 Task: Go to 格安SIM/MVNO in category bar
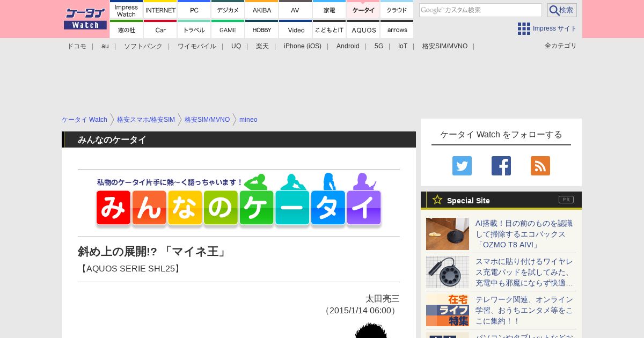tap(445, 46)
